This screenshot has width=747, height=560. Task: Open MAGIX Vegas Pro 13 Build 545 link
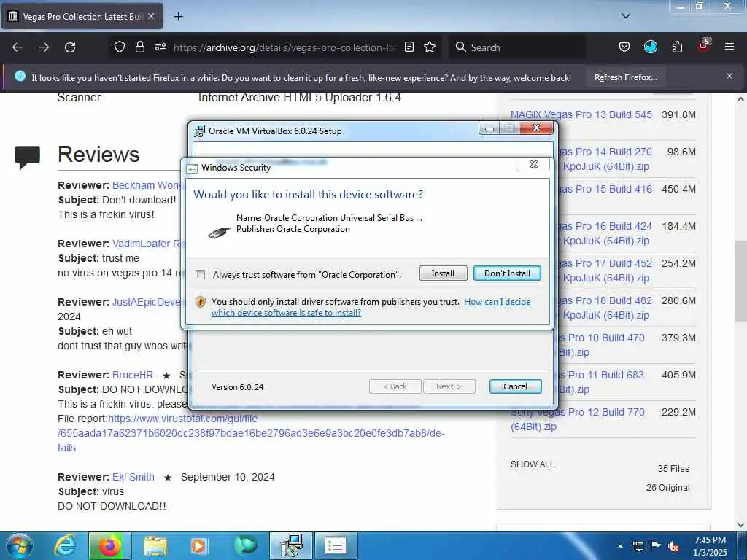point(581,114)
